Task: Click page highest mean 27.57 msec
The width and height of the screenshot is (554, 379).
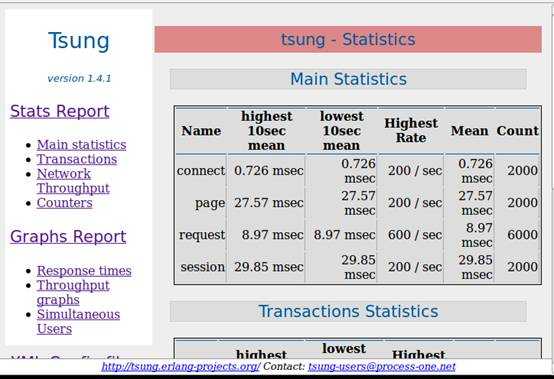Action: (x=269, y=203)
